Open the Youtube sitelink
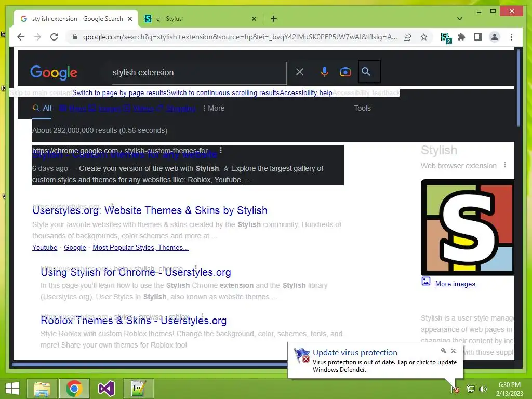The width and height of the screenshot is (532, 399). (x=45, y=248)
